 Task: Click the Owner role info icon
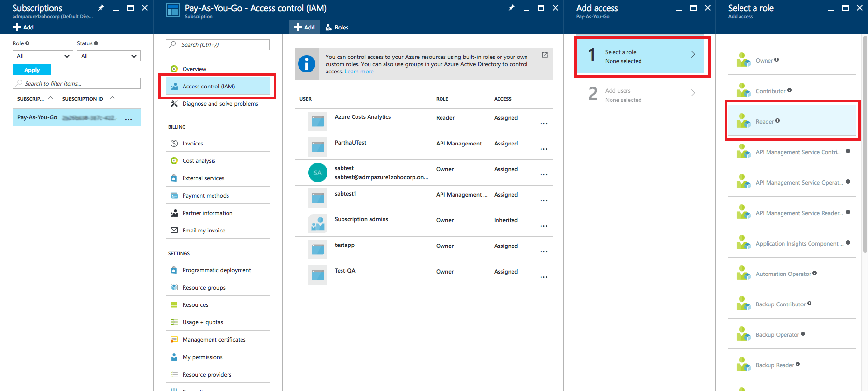[776, 60]
